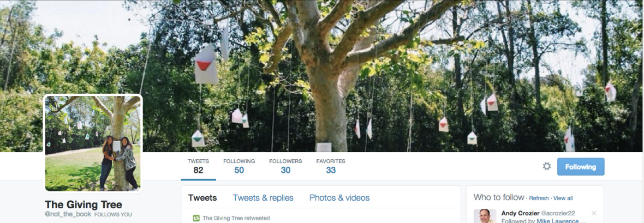The image size is (644, 223).
Task: Open the Favorites count of 33
Action: tap(331, 166)
